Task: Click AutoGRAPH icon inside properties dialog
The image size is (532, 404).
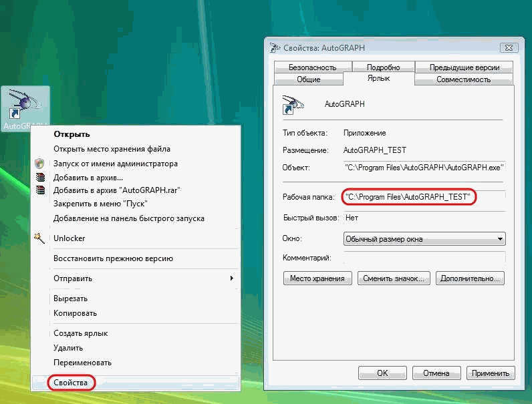Action: click(x=293, y=104)
